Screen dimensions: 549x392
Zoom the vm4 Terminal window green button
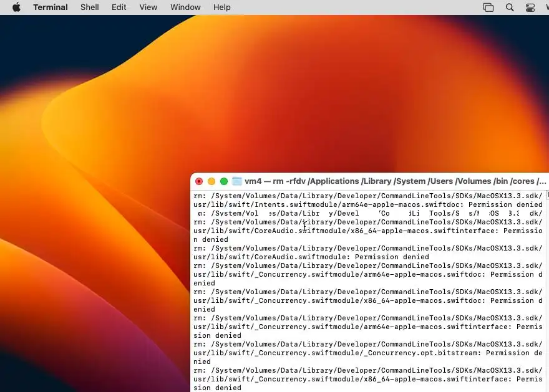[x=224, y=181]
